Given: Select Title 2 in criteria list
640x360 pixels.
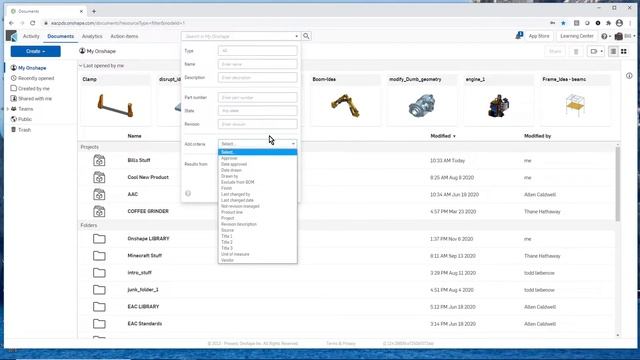Looking at the screenshot, I should pyautogui.click(x=258, y=242).
